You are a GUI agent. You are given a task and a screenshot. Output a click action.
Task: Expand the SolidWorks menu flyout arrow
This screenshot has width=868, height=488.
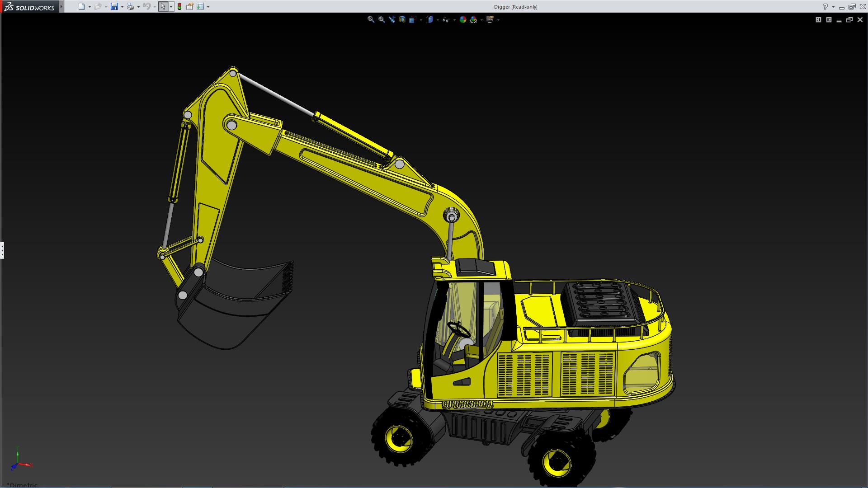61,6
